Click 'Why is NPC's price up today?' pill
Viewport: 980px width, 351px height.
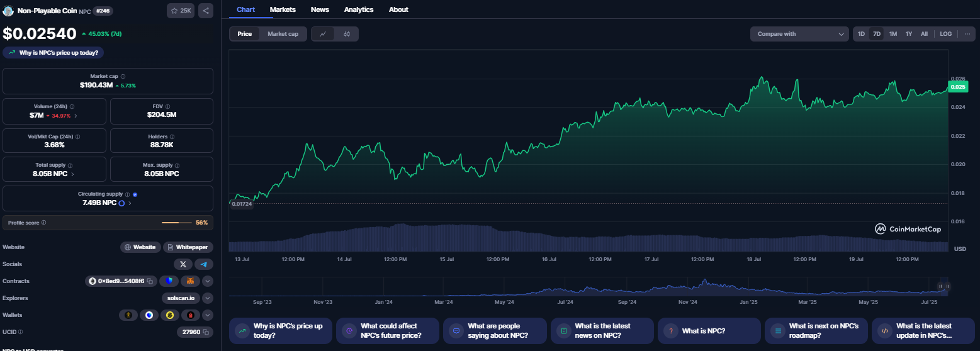(x=54, y=53)
